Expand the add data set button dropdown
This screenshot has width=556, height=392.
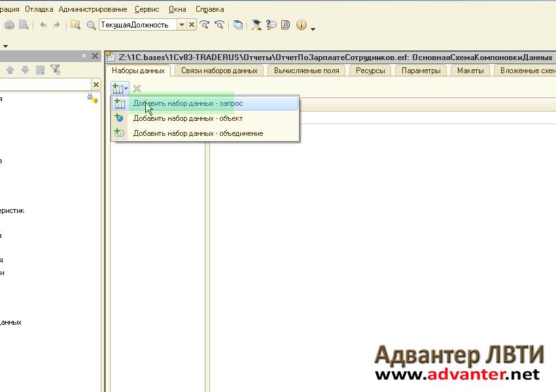point(126,88)
